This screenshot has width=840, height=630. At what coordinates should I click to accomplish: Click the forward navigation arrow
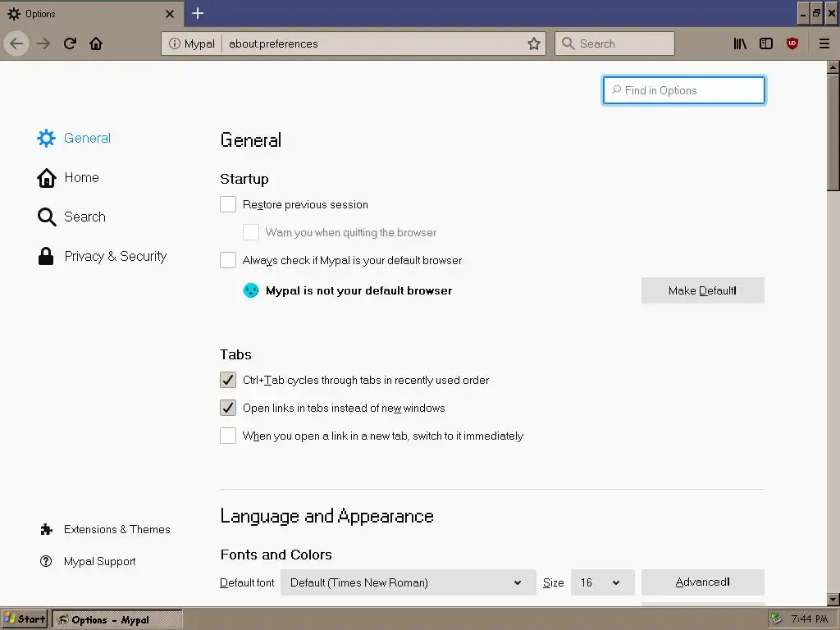(x=43, y=43)
